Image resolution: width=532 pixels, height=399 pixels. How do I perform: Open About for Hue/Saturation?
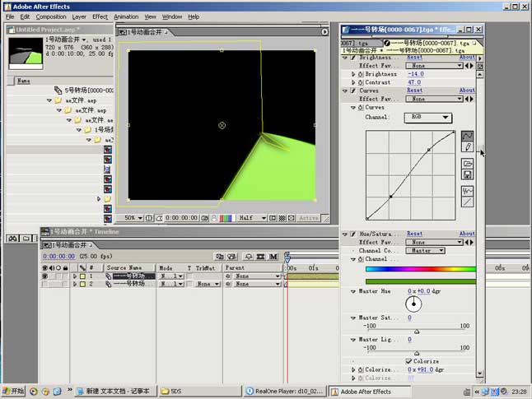(x=467, y=234)
